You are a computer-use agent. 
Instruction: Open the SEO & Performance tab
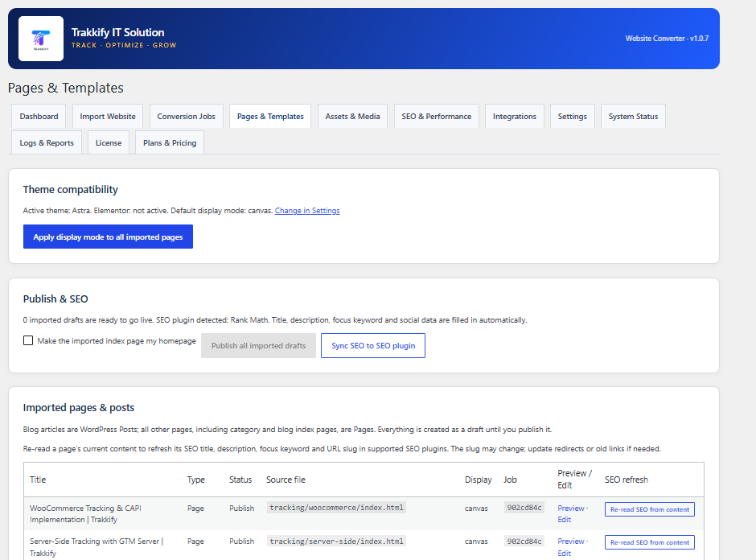[437, 116]
